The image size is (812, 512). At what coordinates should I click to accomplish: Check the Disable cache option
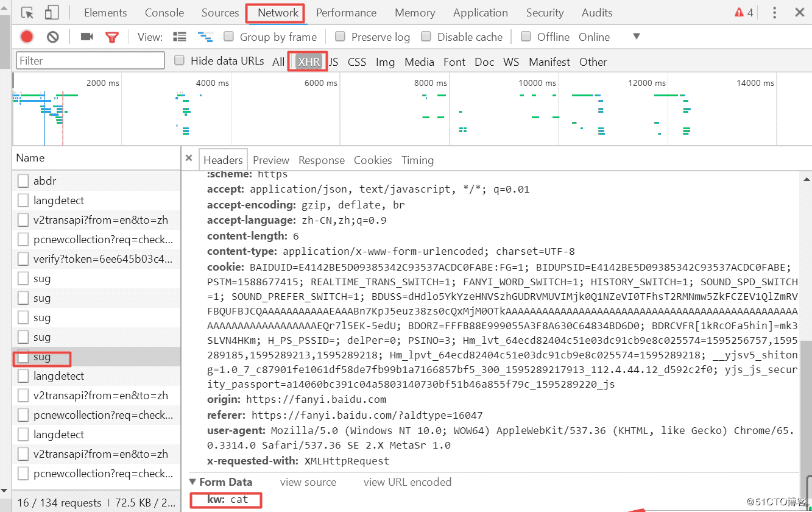pyautogui.click(x=426, y=37)
